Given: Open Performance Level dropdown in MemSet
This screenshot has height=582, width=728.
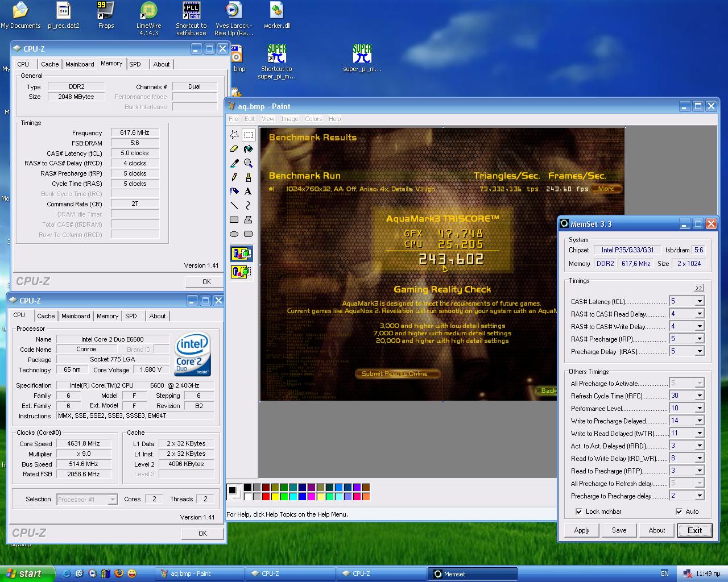Looking at the screenshot, I should click(700, 408).
